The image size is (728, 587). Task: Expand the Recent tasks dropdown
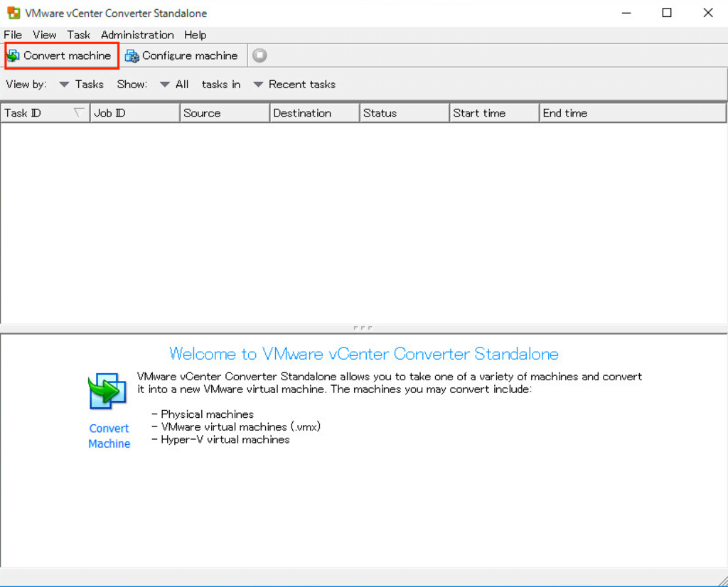click(294, 85)
